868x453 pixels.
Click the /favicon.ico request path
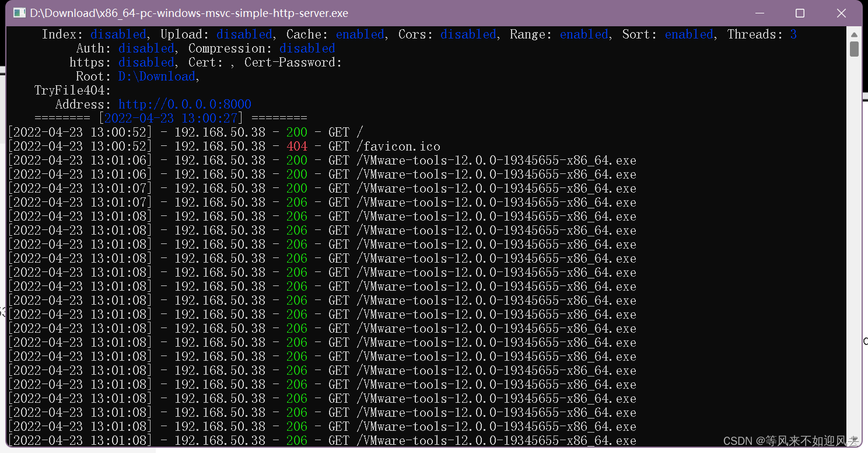tap(398, 147)
